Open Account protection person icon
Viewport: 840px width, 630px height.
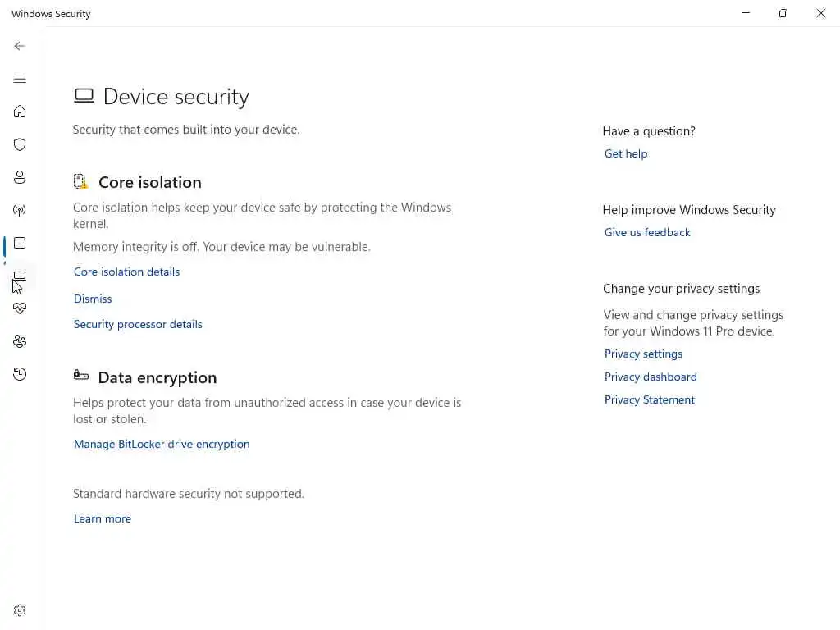(20, 177)
